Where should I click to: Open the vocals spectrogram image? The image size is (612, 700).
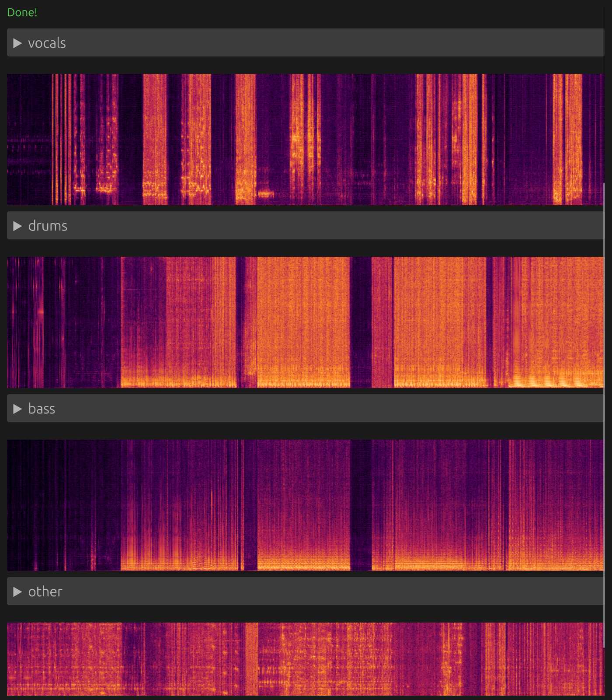point(305,139)
